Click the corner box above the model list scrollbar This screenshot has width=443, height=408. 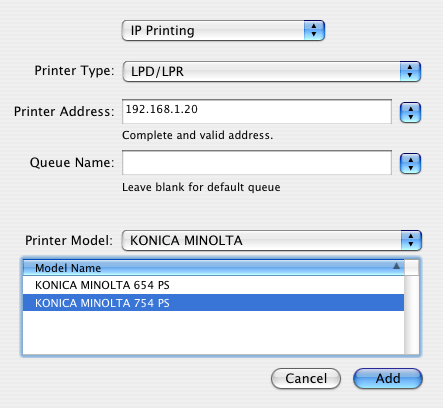412,268
